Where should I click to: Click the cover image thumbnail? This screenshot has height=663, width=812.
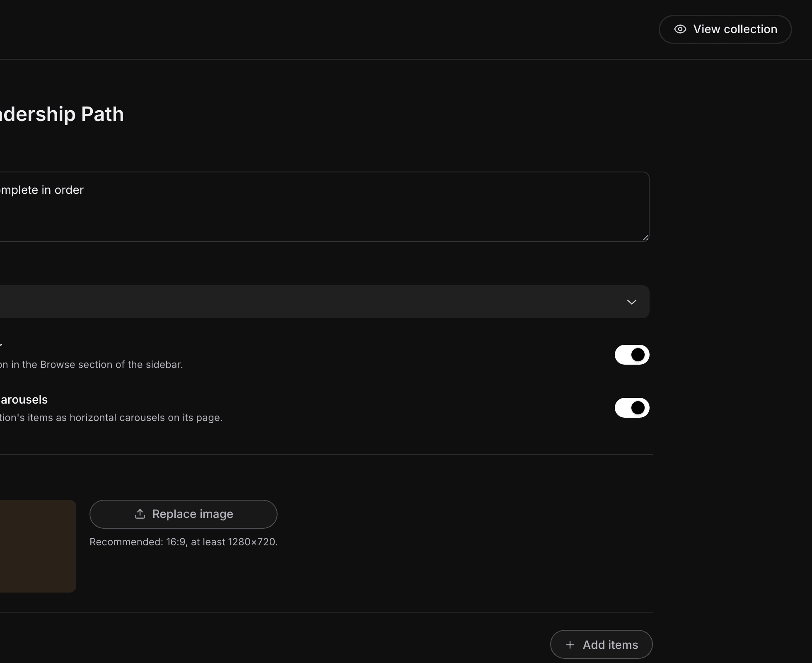pyautogui.click(x=38, y=546)
